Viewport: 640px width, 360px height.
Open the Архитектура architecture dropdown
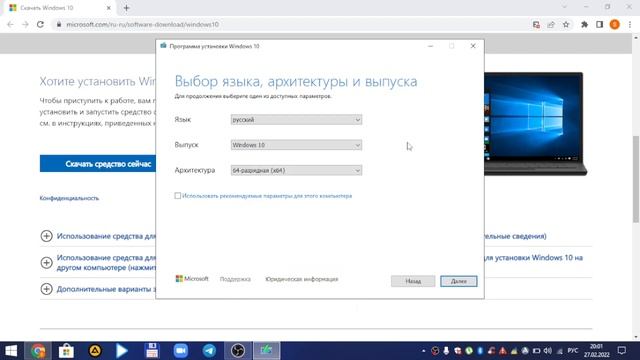[296, 170]
